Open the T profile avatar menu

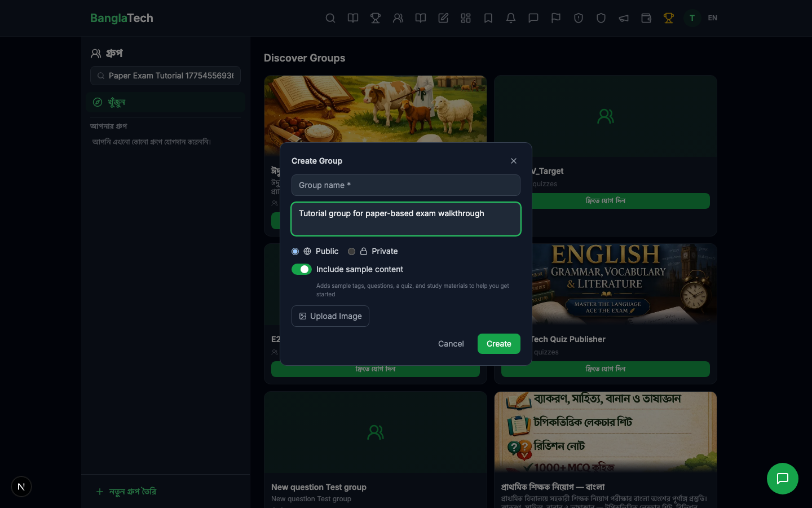pos(692,18)
